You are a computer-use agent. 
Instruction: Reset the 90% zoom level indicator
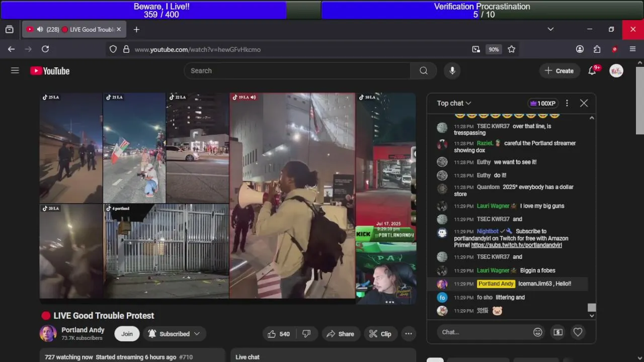tap(494, 49)
